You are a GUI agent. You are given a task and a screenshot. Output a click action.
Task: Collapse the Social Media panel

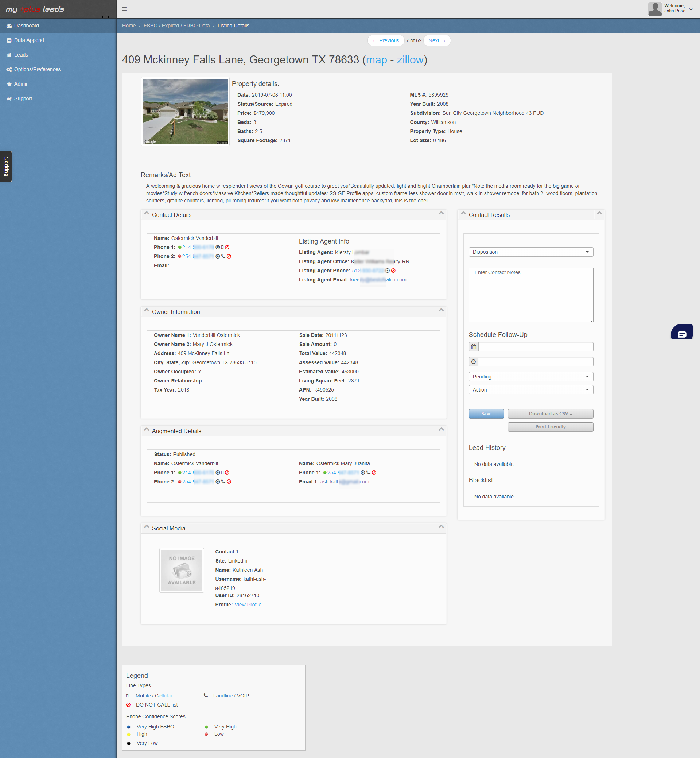point(441,527)
